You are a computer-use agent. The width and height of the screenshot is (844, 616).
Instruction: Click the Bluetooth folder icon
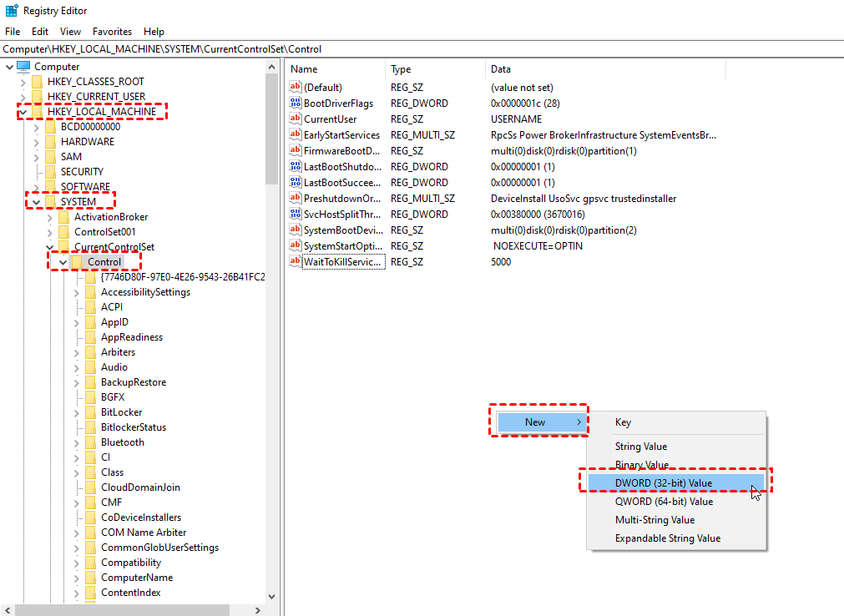coord(91,442)
